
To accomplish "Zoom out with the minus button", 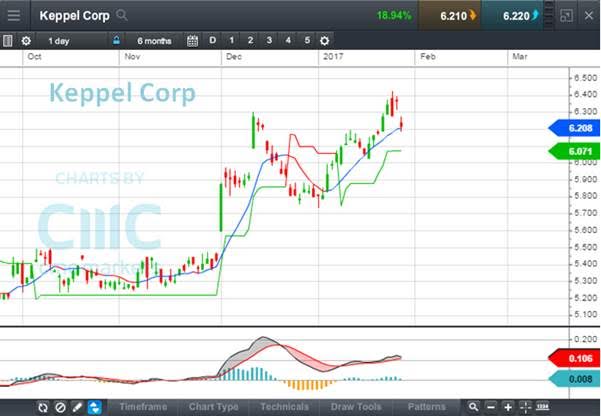I will coord(491,407).
